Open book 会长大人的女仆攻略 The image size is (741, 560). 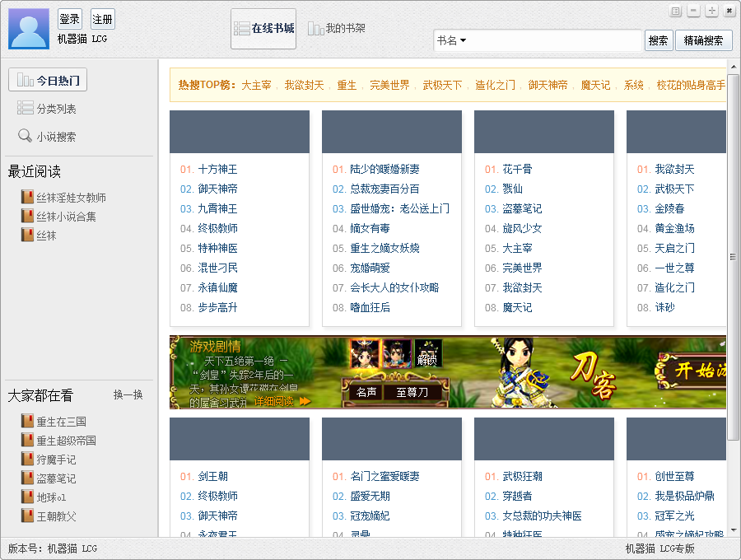pyautogui.click(x=394, y=287)
